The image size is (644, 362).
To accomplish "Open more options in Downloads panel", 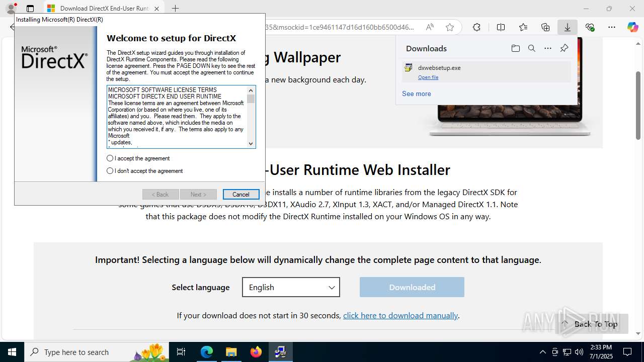I will (548, 48).
